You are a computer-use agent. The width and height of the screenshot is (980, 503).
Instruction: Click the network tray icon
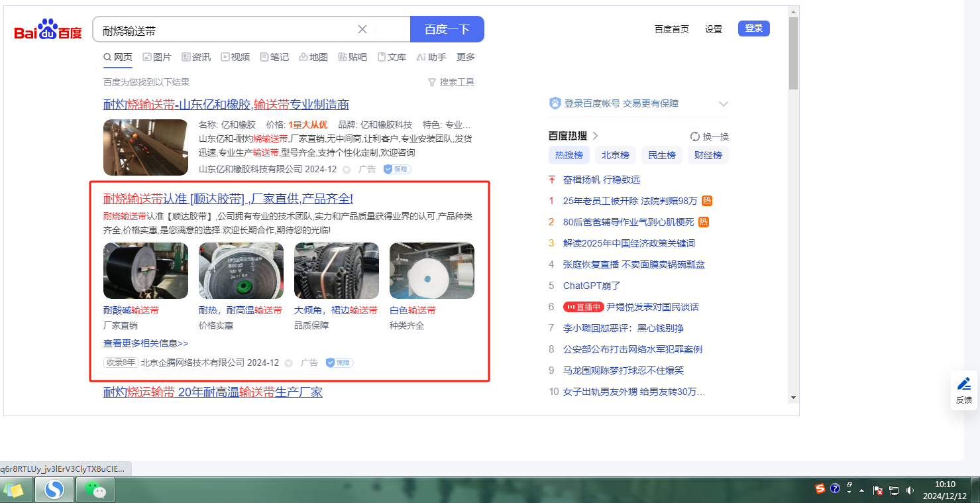(x=894, y=490)
